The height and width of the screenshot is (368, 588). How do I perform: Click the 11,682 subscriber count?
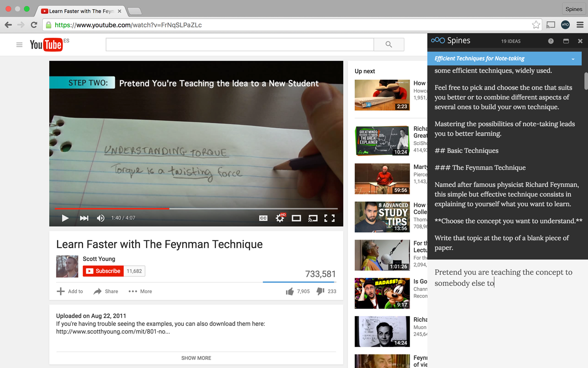[134, 271]
